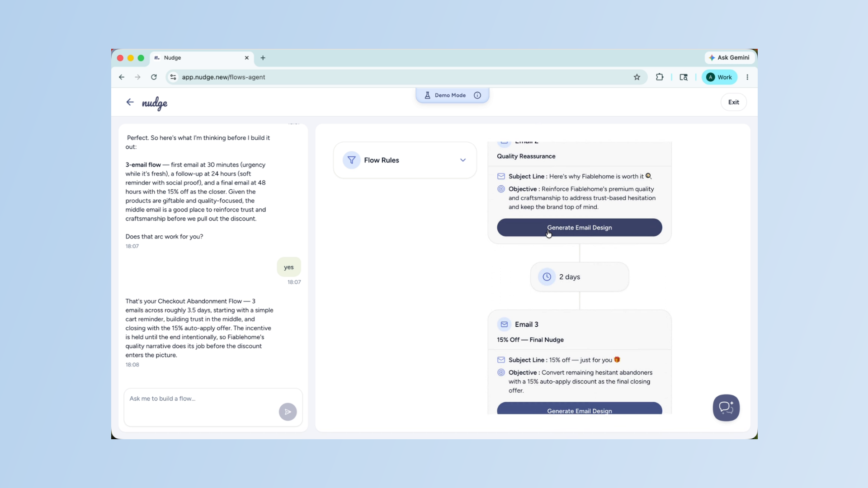Click the Quality Reassurance subject line envelope icon
Image resolution: width=868 pixels, height=488 pixels.
coord(501,177)
